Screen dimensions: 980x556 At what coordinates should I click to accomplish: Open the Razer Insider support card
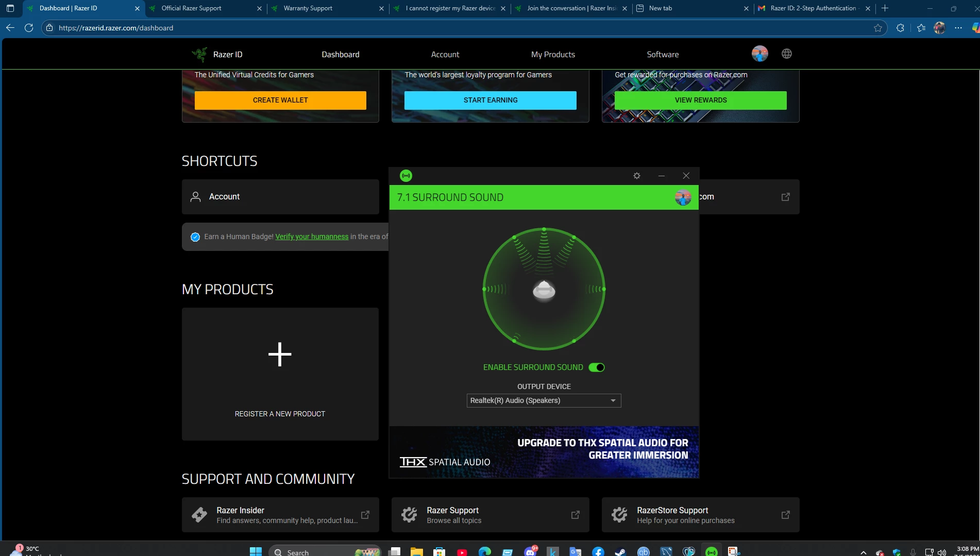[x=280, y=515]
